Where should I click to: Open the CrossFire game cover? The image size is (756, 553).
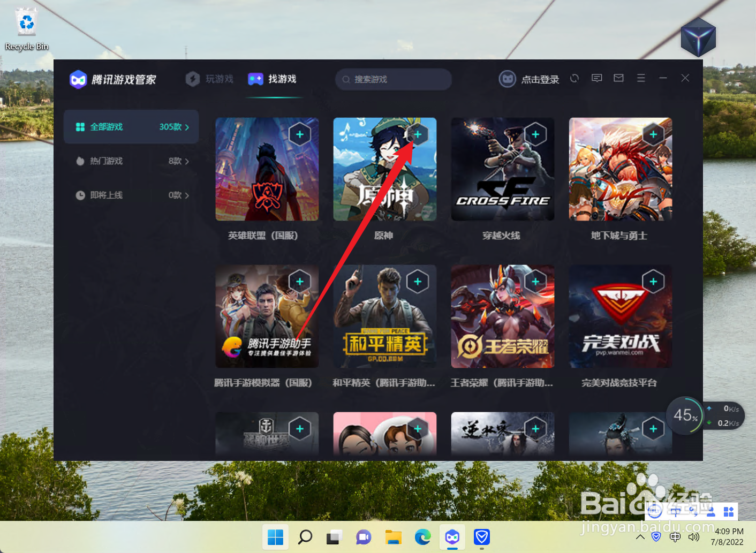[x=503, y=169]
